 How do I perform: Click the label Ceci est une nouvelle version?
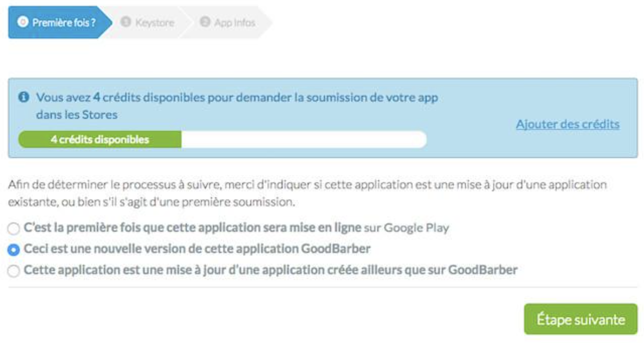tap(197, 249)
